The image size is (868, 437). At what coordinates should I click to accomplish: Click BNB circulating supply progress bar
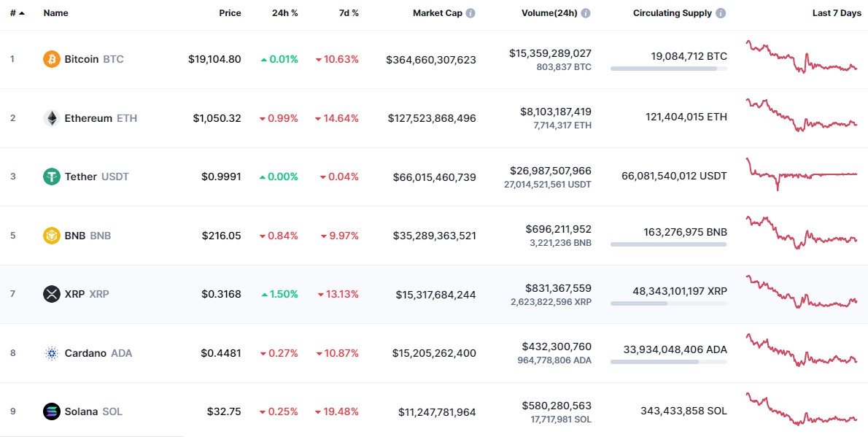(669, 244)
